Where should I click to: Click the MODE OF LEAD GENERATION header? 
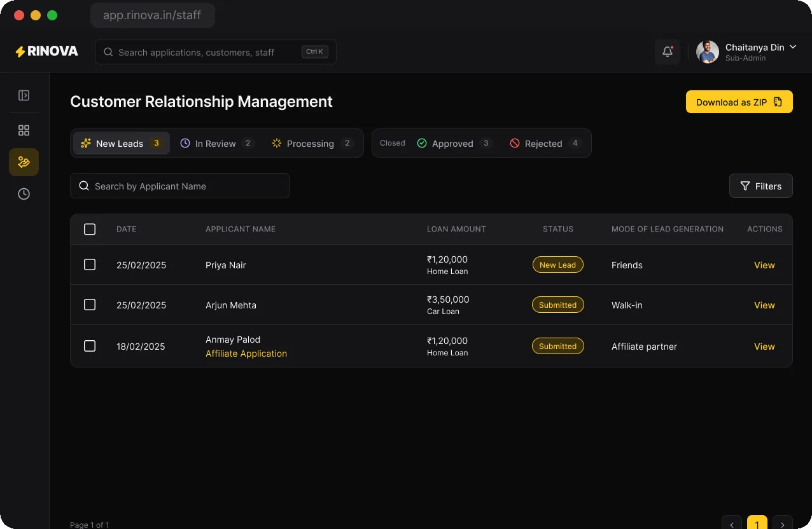pos(668,229)
